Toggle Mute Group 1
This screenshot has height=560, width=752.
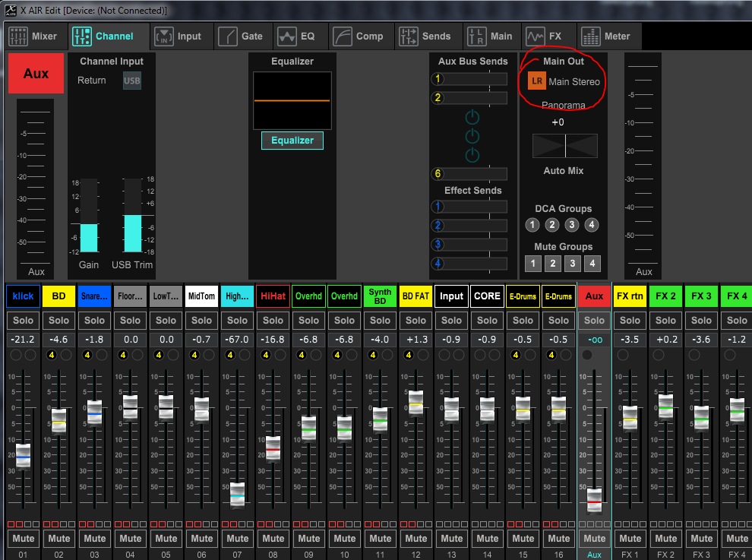click(x=532, y=264)
